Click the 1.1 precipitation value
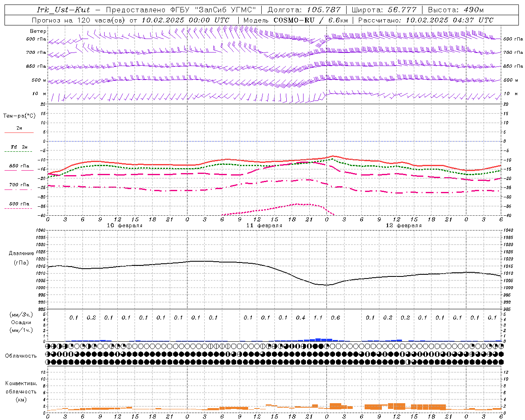525x420 pixels. (x=318, y=318)
